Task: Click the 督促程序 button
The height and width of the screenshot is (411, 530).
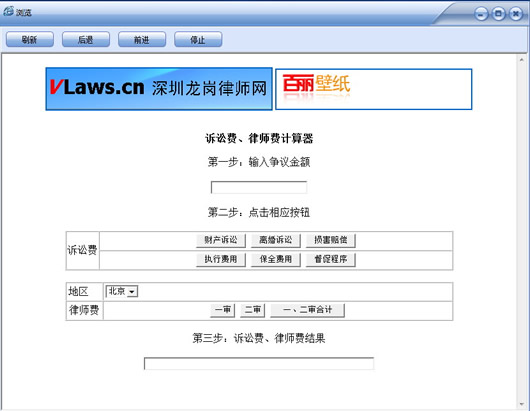Action: pos(331,260)
